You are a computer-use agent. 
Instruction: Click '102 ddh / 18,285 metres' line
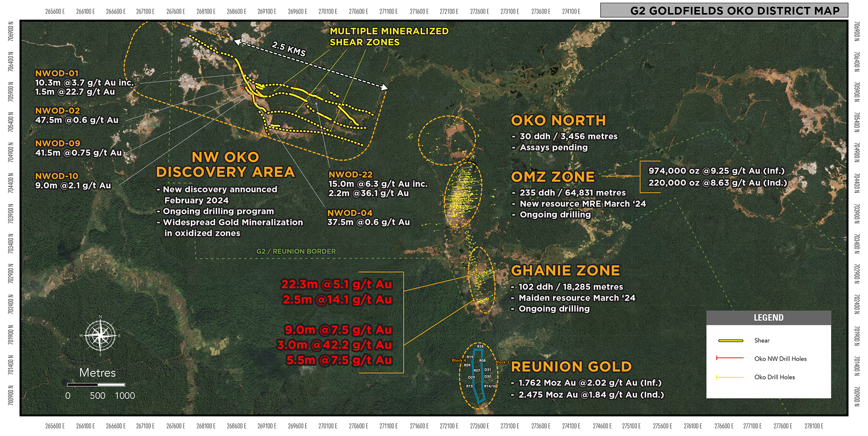click(567, 287)
